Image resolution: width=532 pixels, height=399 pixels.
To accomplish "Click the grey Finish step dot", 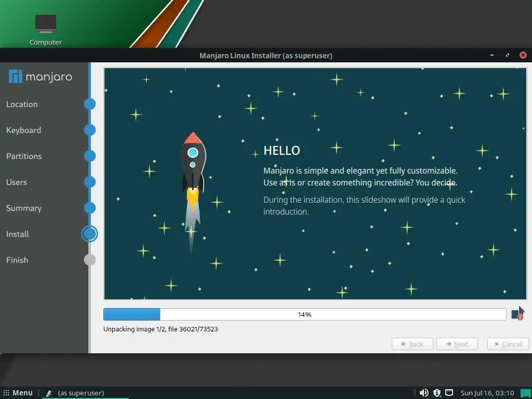I will [x=90, y=260].
